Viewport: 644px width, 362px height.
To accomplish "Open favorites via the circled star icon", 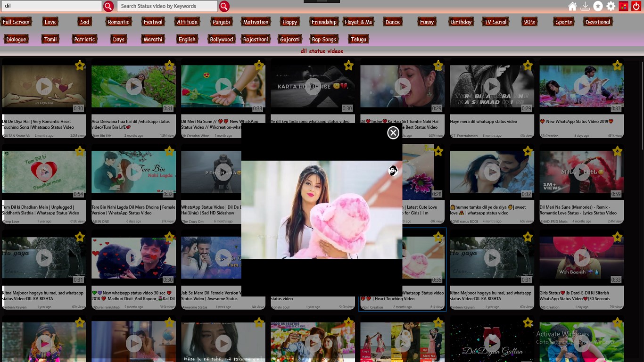I will [598, 6].
